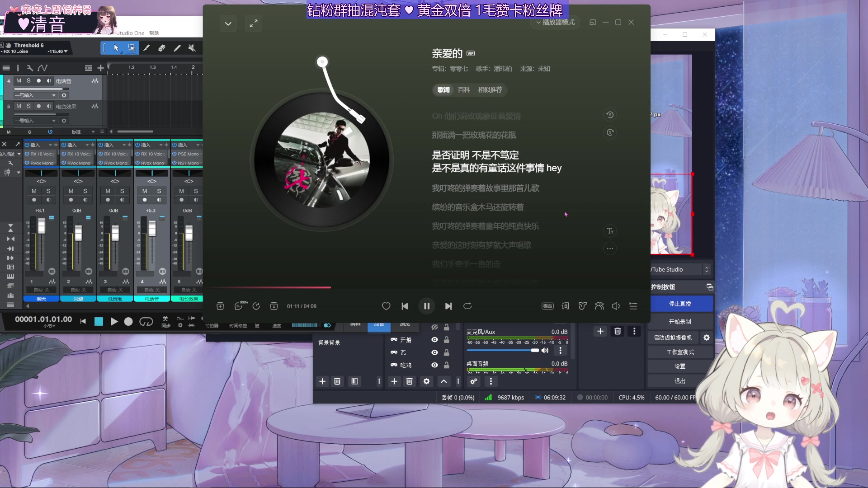Screen dimensions: 868x488
Task: Toggle Loop in Studio One transport
Action: point(146,321)
